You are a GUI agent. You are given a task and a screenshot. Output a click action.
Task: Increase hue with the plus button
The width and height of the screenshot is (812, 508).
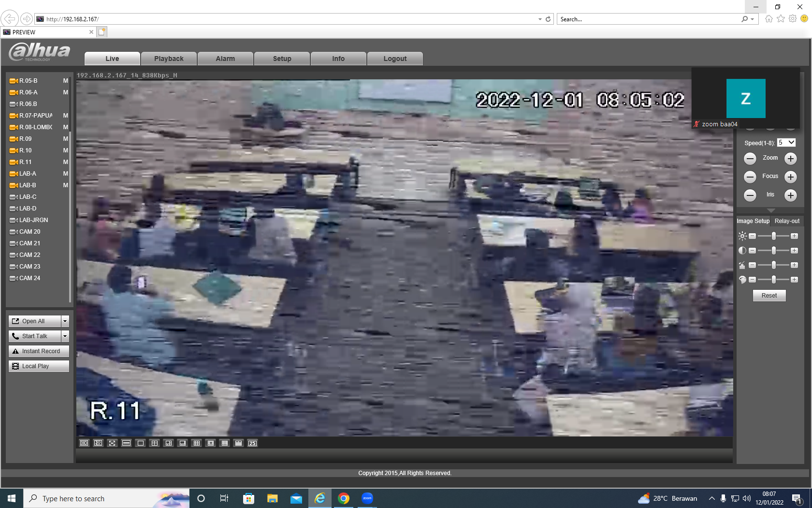[x=794, y=280]
